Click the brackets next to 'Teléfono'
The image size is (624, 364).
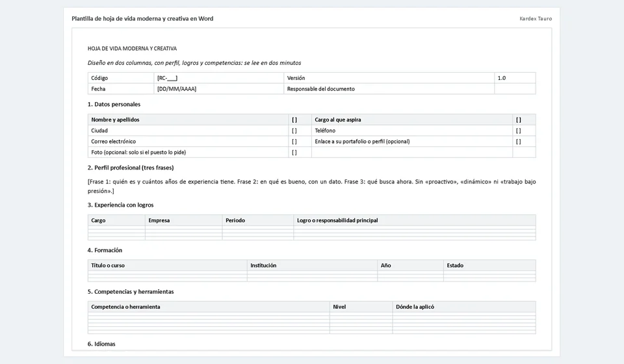point(519,131)
